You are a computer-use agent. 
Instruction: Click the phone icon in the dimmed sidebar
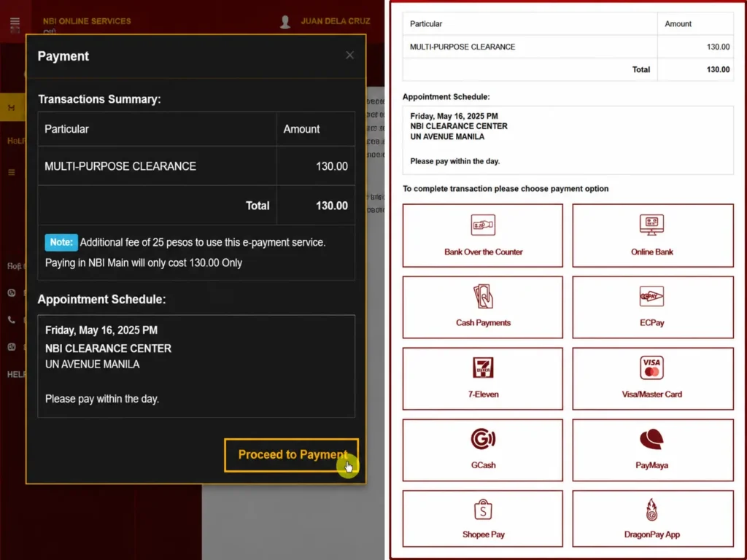12,319
